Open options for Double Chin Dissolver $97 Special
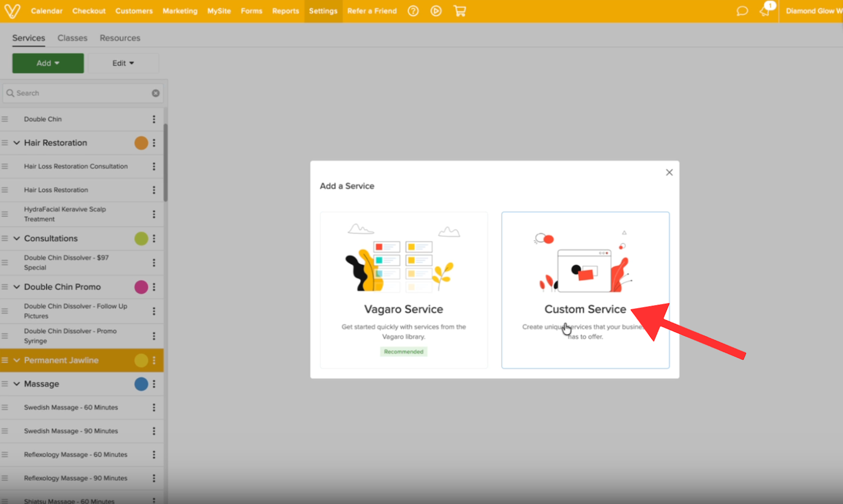The width and height of the screenshot is (843, 504). coord(154,263)
